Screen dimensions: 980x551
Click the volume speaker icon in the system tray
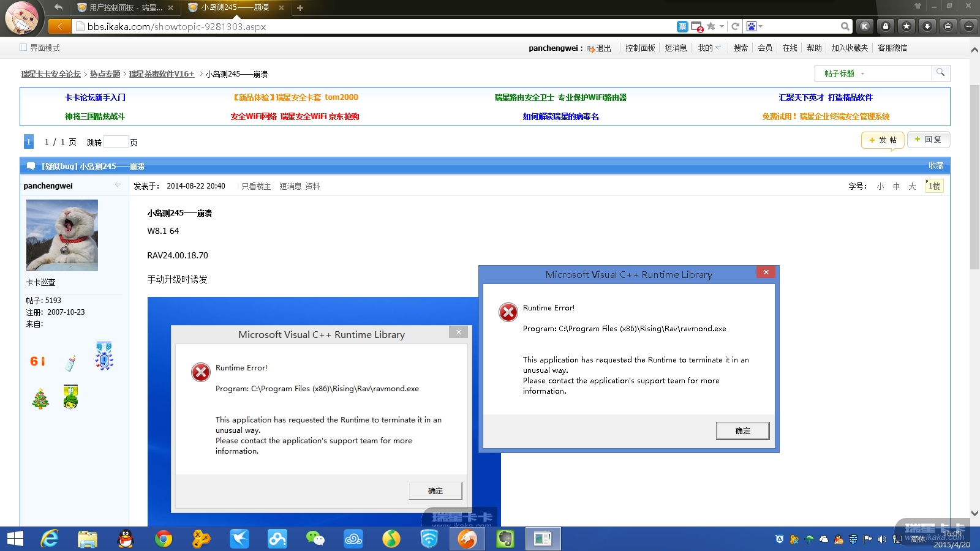(x=882, y=539)
